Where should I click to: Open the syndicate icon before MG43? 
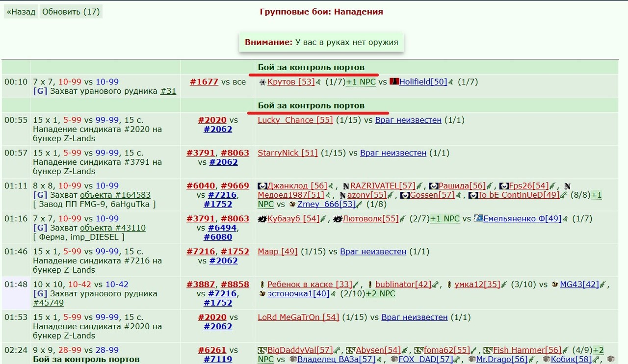pyautogui.click(x=555, y=285)
